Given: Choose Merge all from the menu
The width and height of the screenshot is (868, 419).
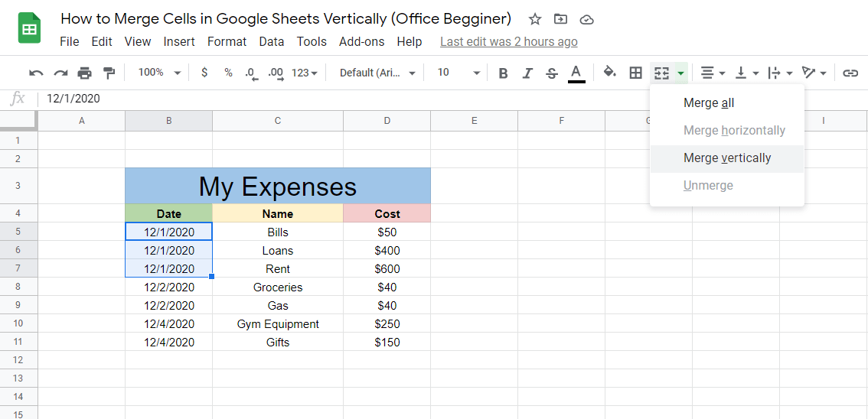Looking at the screenshot, I should pyautogui.click(x=727, y=102).
